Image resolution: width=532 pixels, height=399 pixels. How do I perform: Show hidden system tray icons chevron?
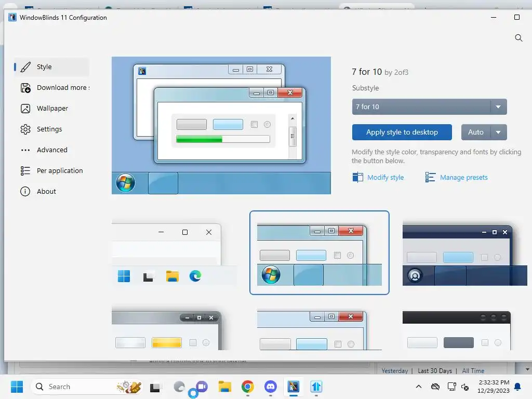[419, 387]
